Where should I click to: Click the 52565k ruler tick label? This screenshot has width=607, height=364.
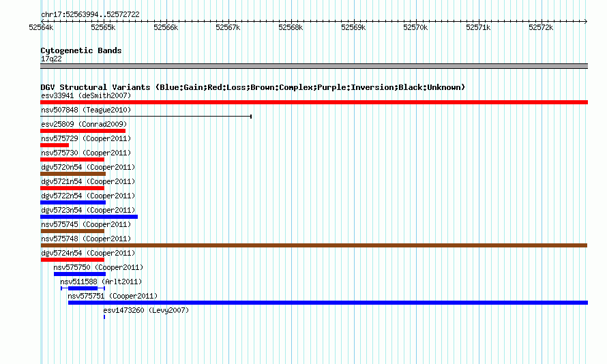tap(103, 27)
